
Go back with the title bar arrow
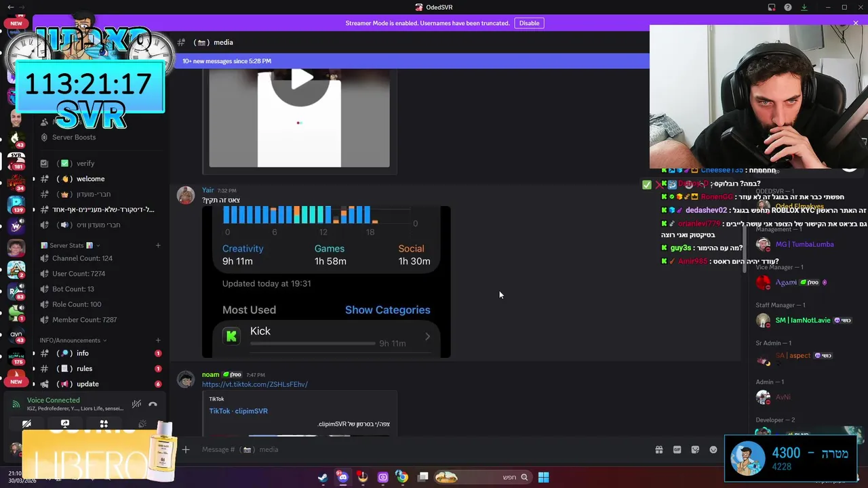10,7
